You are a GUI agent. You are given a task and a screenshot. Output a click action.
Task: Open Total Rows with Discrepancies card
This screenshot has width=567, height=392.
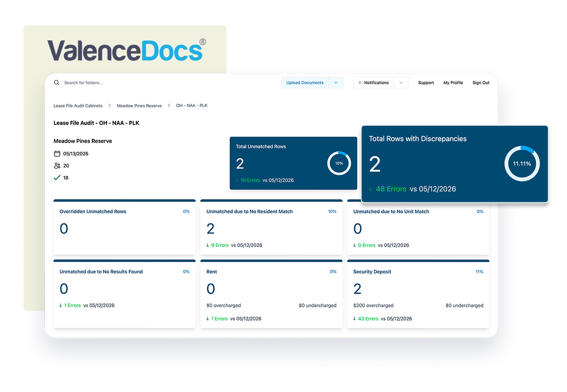click(x=455, y=164)
